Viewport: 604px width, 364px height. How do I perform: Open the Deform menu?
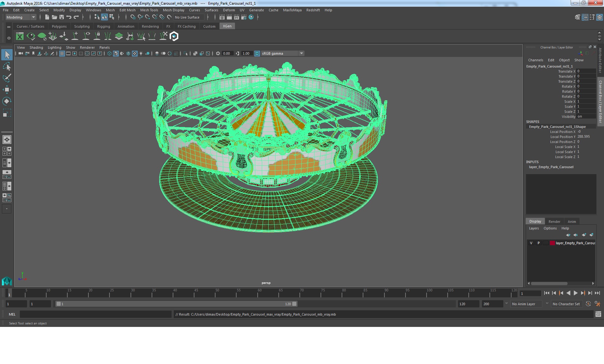229,10
